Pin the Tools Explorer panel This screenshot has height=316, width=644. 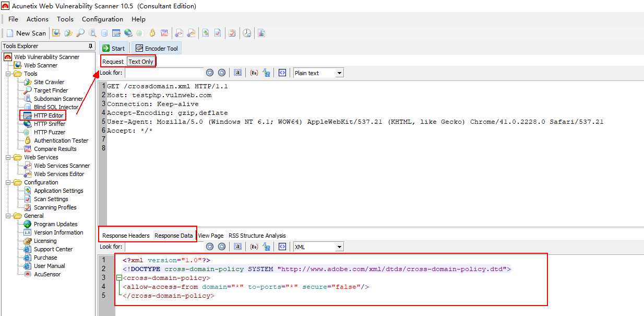point(91,46)
